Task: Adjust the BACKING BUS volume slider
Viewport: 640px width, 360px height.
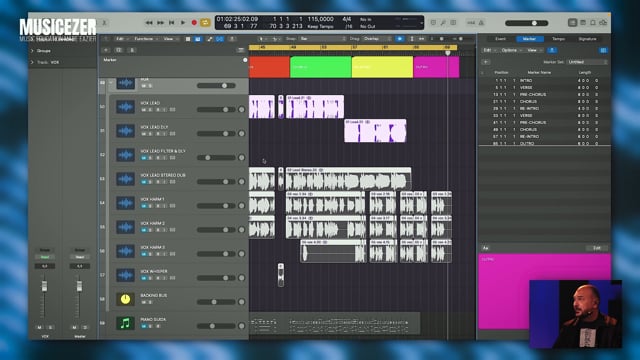Action: (216, 302)
